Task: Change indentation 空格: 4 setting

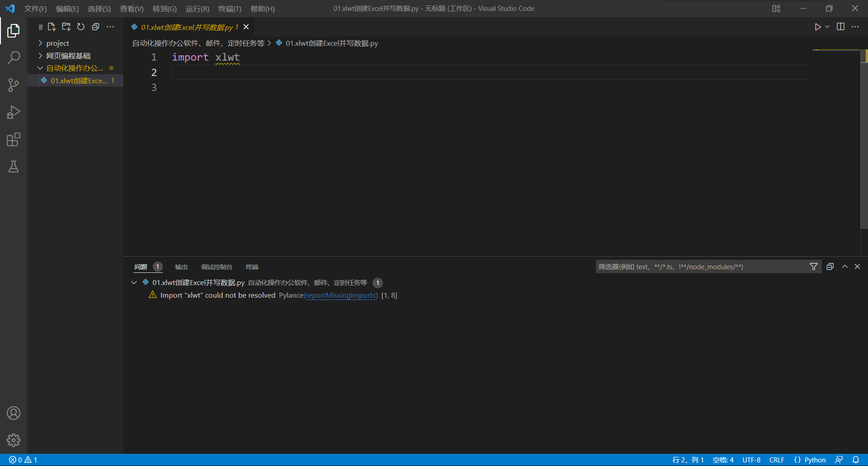Action: coord(723,460)
